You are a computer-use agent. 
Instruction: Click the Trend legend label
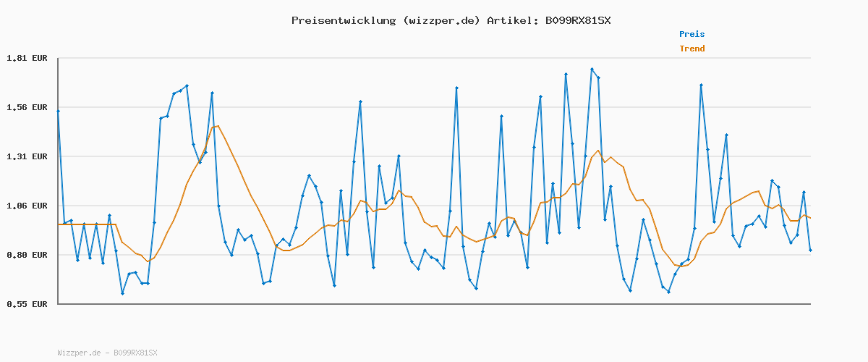coord(692,49)
